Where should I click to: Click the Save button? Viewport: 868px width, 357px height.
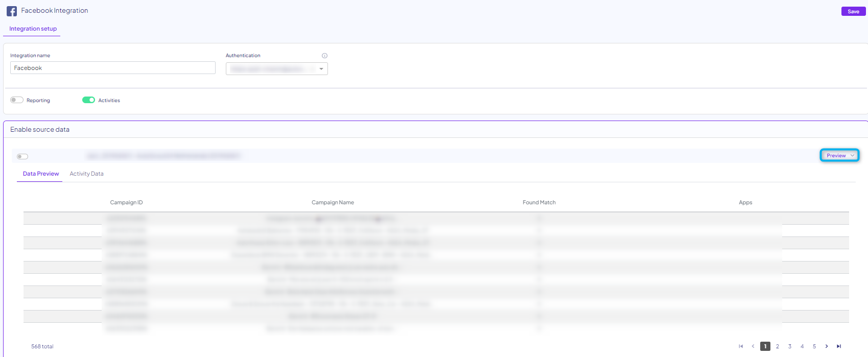click(x=853, y=11)
